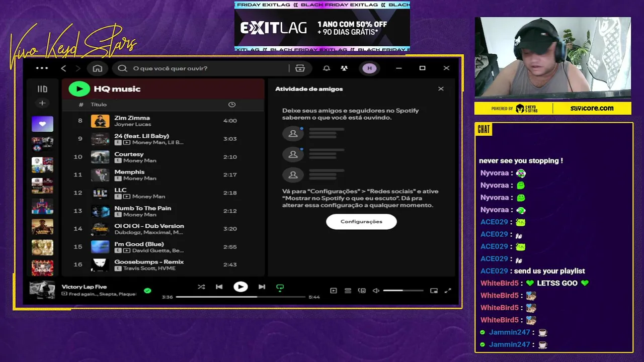
Task: Open friend activity icon in top bar
Action: click(x=344, y=68)
